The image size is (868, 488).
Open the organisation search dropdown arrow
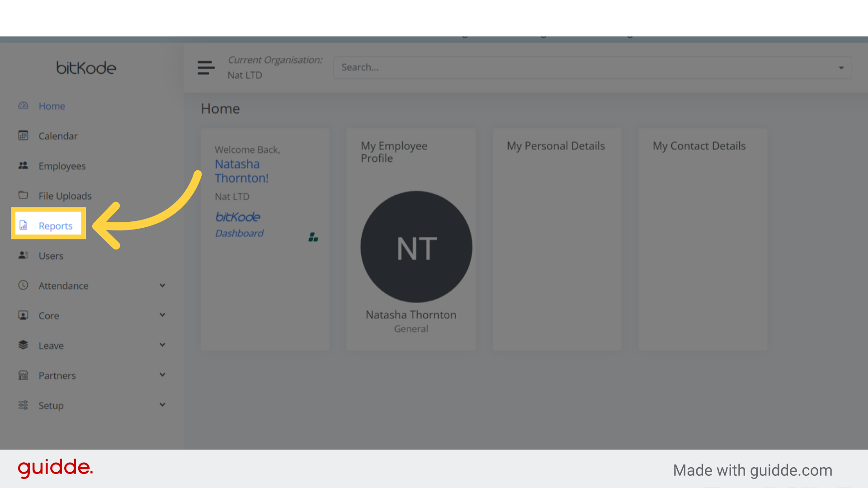841,68
